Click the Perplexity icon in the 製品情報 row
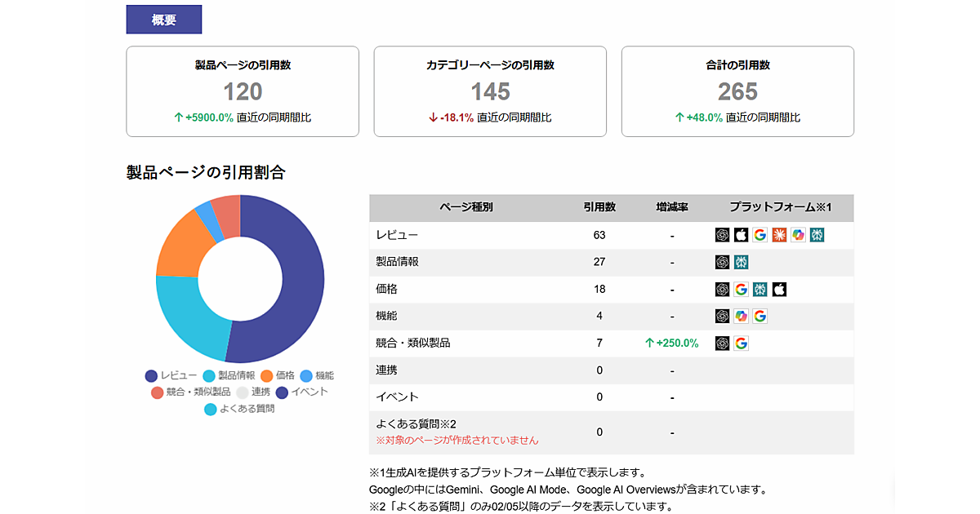The height and width of the screenshot is (514, 980). coord(741,262)
